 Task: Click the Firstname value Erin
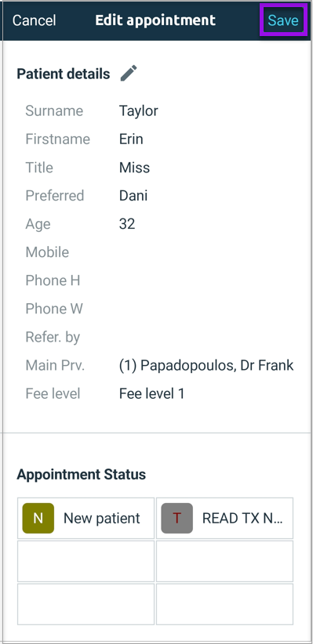tap(131, 139)
